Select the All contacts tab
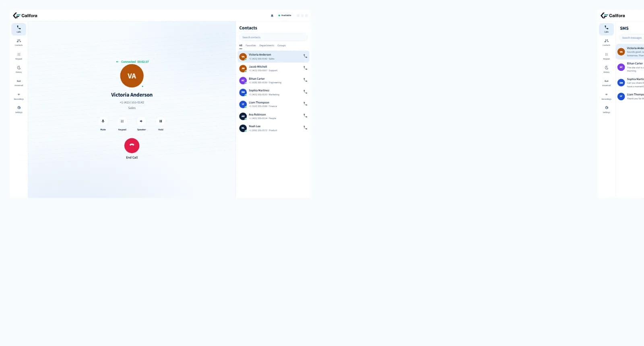 [x=241, y=45]
